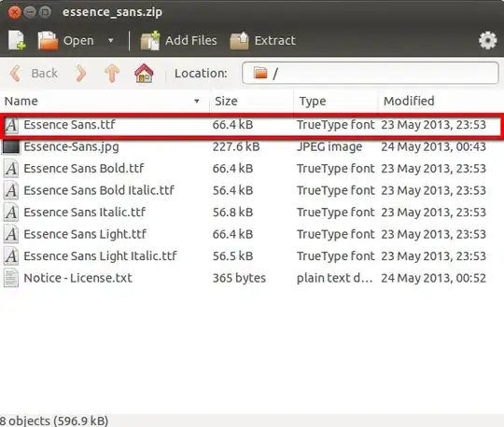The height and width of the screenshot is (427, 504).
Task: Go up one folder level
Action: click(x=112, y=74)
